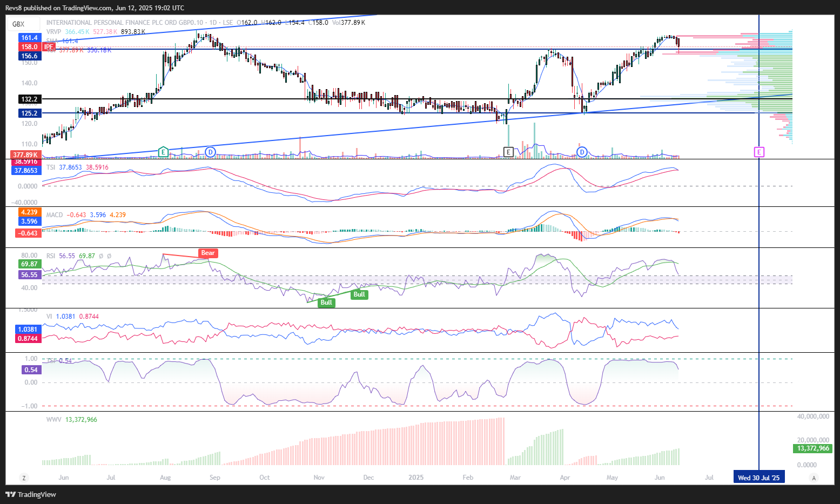
Task: Click the 156.6 dark blue price label
Action: (29, 56)
